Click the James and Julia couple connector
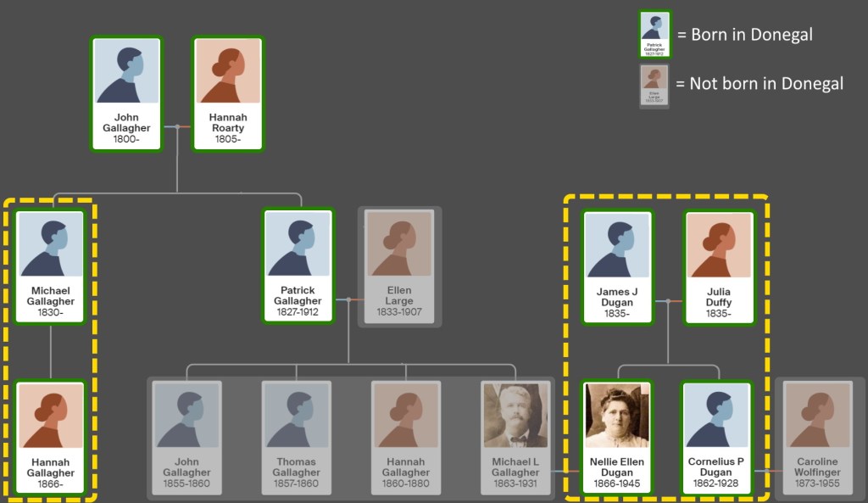 tap(668, 300)
